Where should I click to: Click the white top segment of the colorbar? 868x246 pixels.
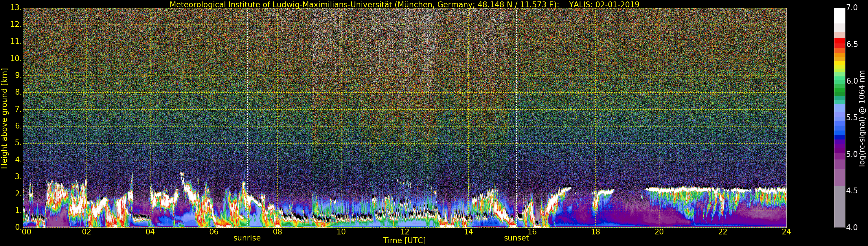coord(839,16)
